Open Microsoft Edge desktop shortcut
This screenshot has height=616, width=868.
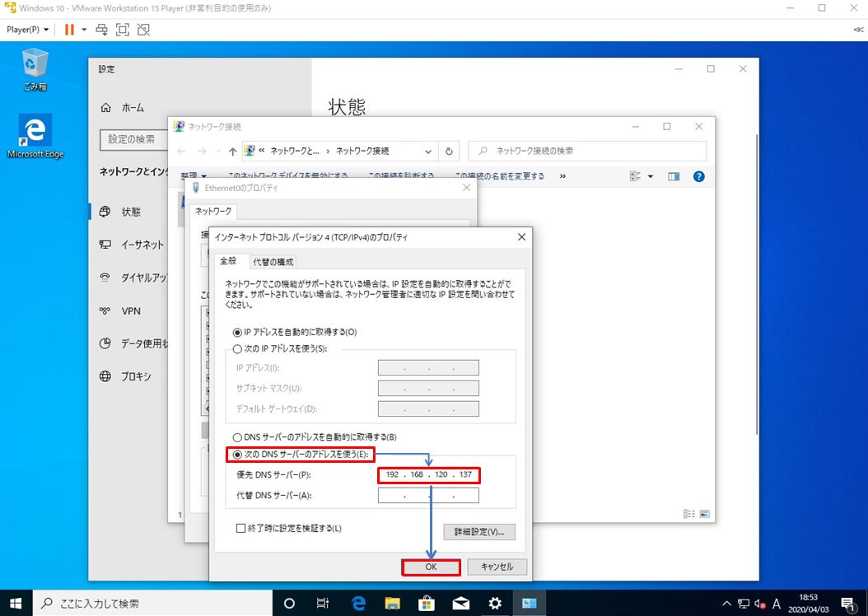[35, 137]
